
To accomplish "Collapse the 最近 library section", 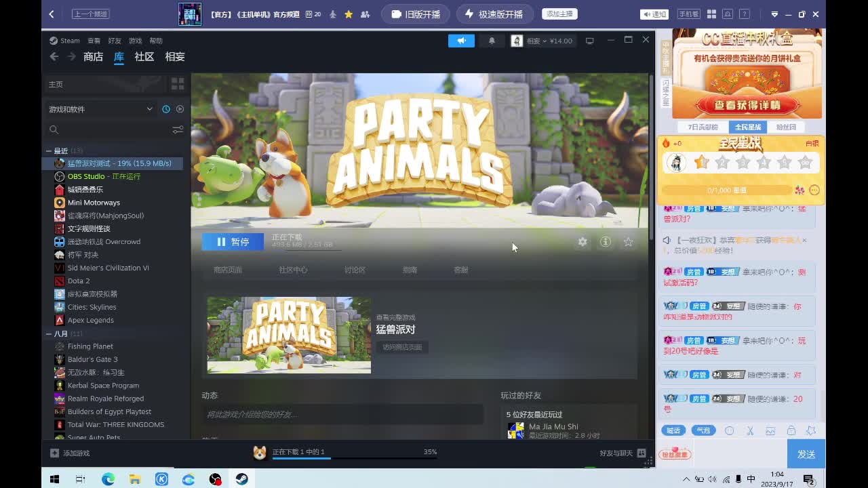I will coord(49,150).
